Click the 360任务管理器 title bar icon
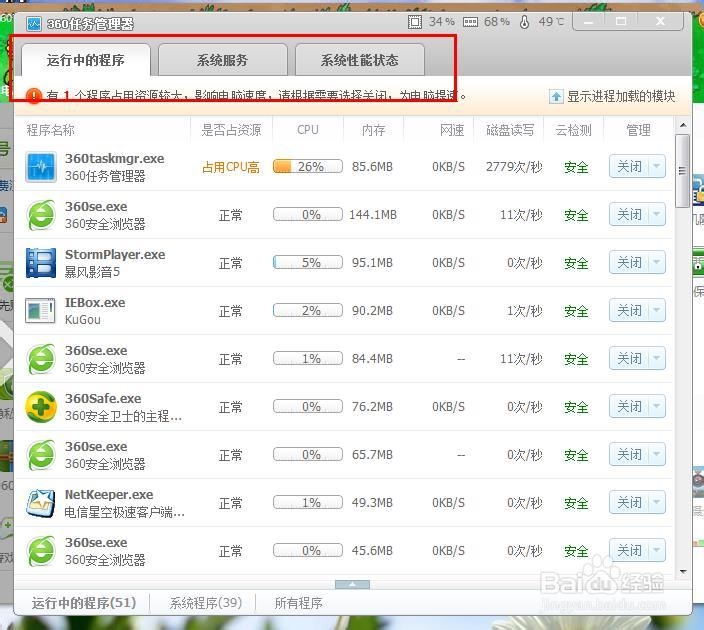 tap(34, 23)
